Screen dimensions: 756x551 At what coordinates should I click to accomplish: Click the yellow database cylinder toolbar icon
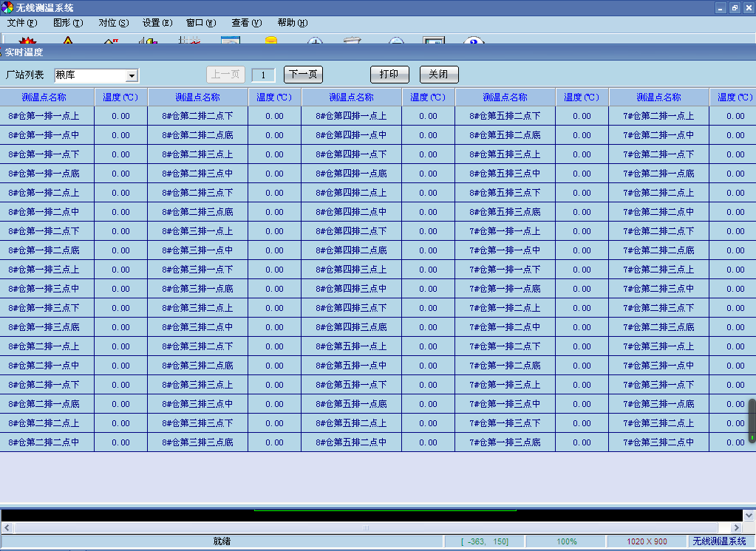(x=270, y=41)
